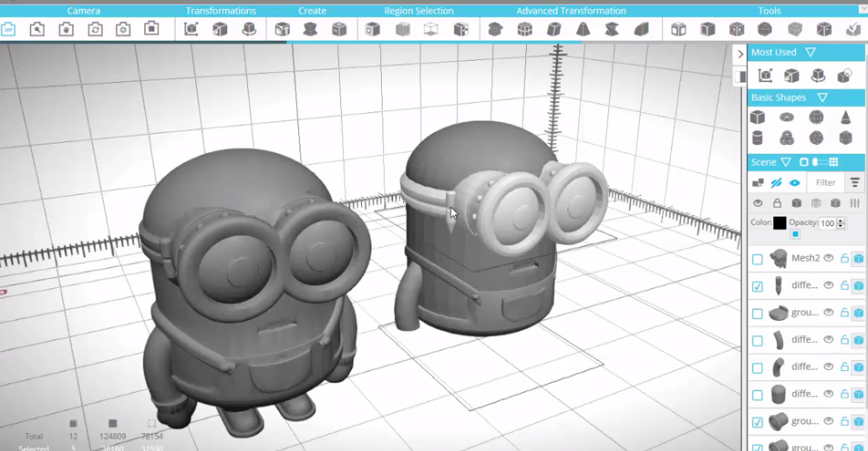The height and width of the screenshot is (451, 868).
Task: Activate the zoom camera tool
Action: coord(37,30)
